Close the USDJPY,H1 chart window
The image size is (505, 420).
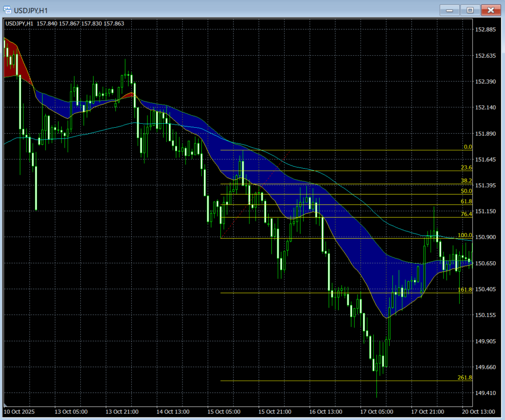pyautogui.click(x=490, y=10)
